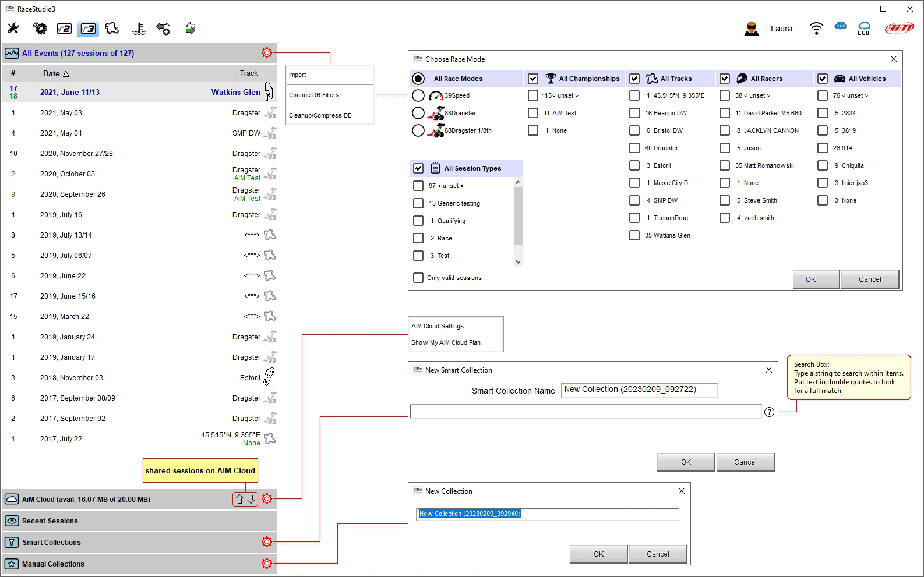Toggle the All Session Types checkbox
The height and width of the screenshot is (577, 924).
click(x=418, y=168)
